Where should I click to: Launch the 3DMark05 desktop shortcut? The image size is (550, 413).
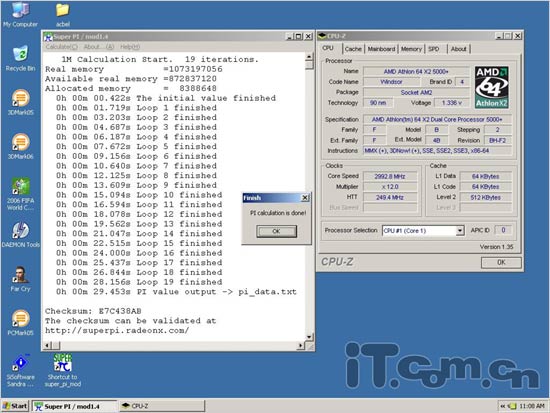20,102
